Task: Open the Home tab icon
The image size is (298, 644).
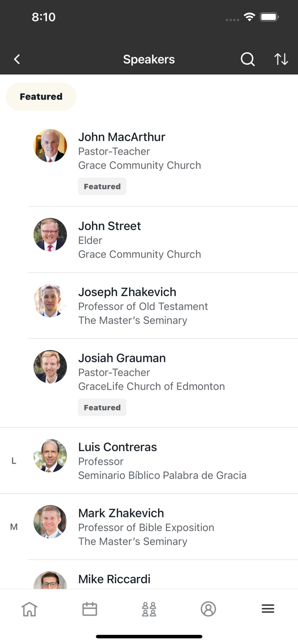Action: (30, 608)
